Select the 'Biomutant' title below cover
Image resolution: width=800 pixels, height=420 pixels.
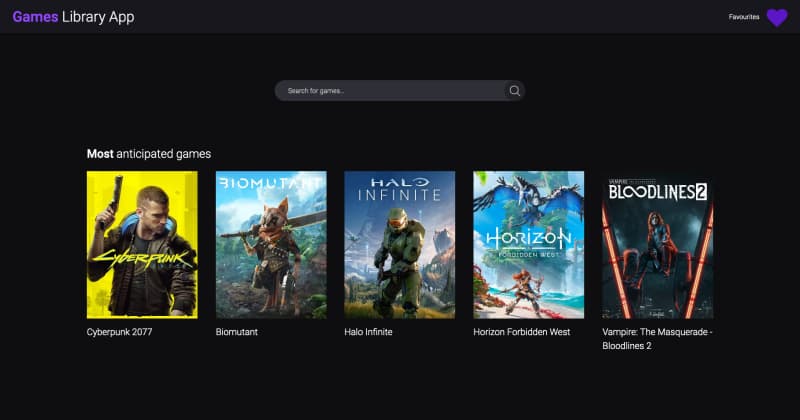237,332
